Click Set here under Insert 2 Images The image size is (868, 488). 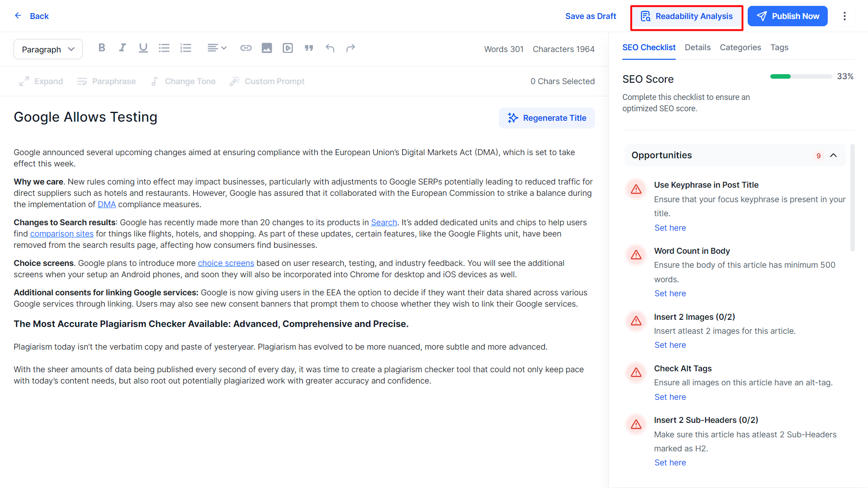670,345
